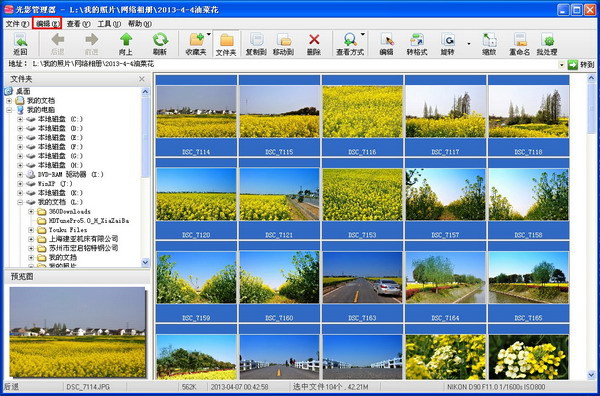
Task: Click the 转格式 convert format icon
Action: pyautogui.click(x=417, y=44)
